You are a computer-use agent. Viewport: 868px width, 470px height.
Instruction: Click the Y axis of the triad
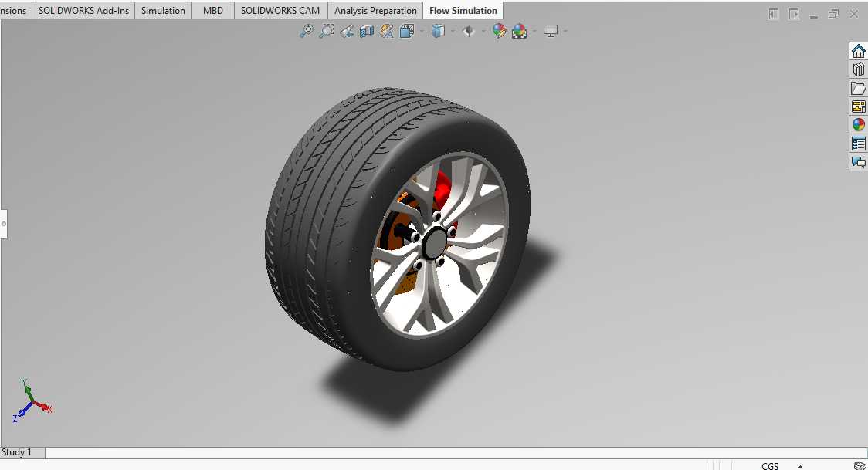click(x=26, y=388)
